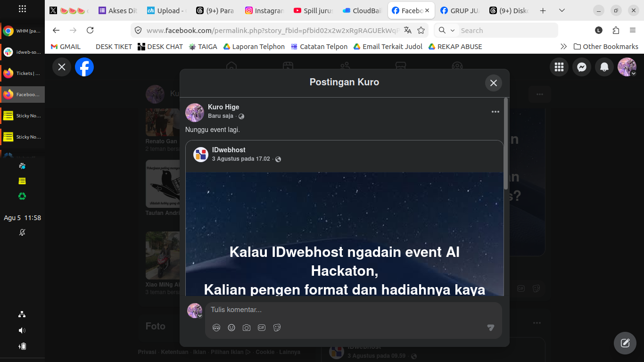Open the IDwebhost page link in shared post

pyautogui.click(x=229, y=150)
